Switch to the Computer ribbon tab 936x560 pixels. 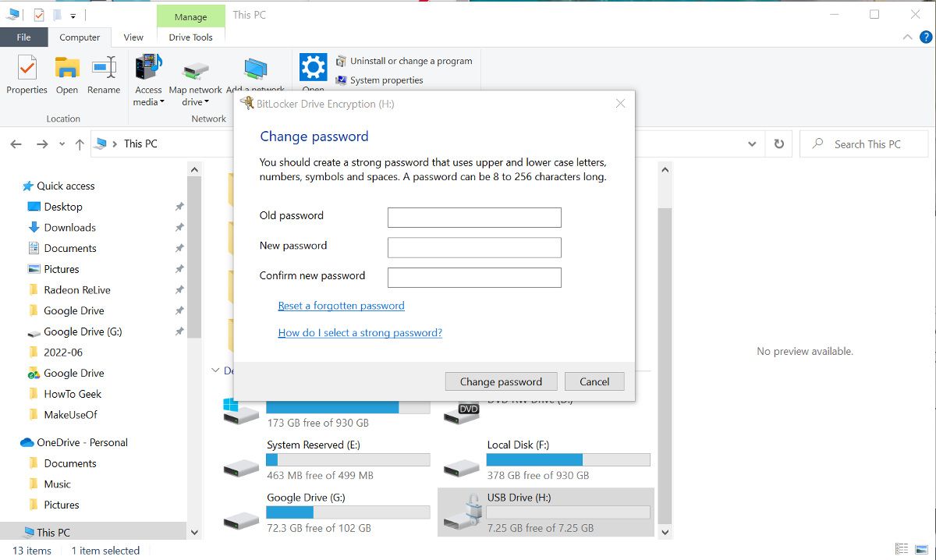[80, 37]
